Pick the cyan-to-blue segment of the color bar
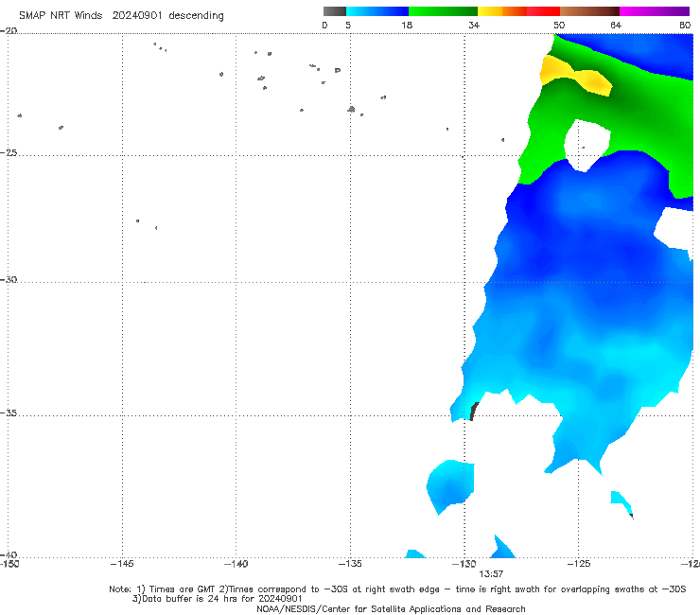The height and width of the screenshot is (615, 700). click(x=377, y=11)
